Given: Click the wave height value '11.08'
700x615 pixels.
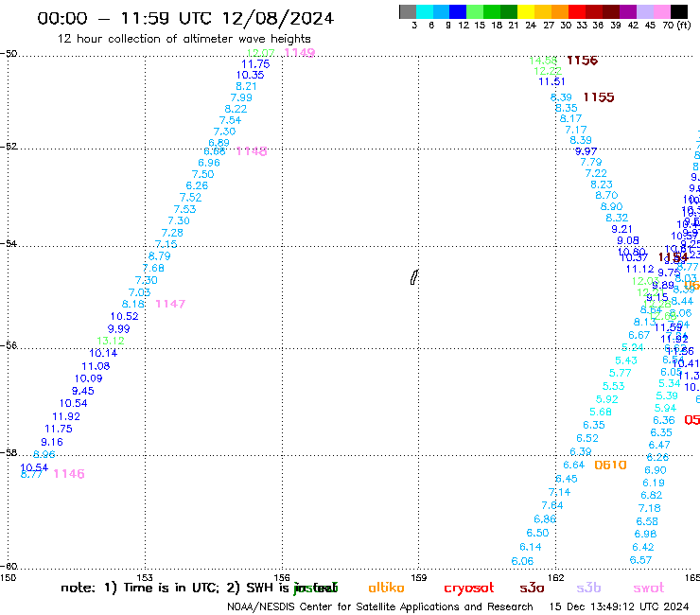Looking at the screenshot, I should coord(96,367).
